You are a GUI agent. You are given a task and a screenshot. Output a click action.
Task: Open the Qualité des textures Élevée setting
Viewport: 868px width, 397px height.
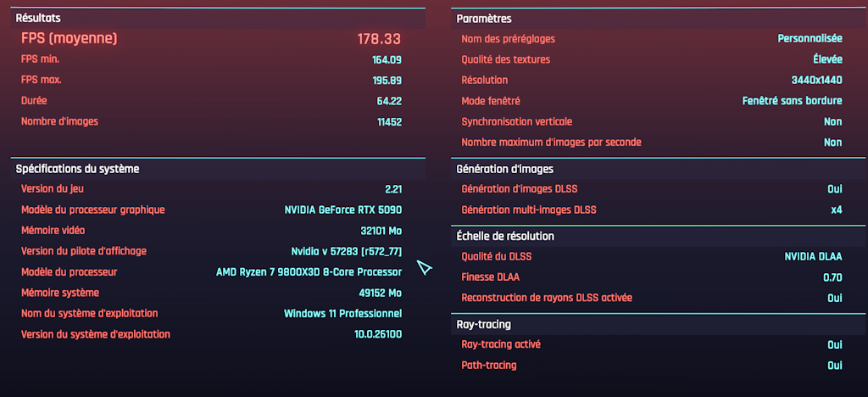pos(827,59)
